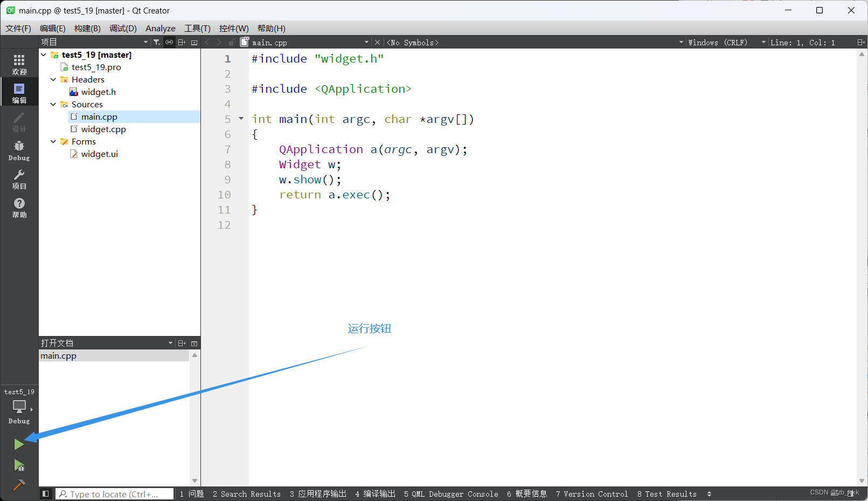Show the 8 Test Results pane
The image size is (868, 501).
coord(667,494)
